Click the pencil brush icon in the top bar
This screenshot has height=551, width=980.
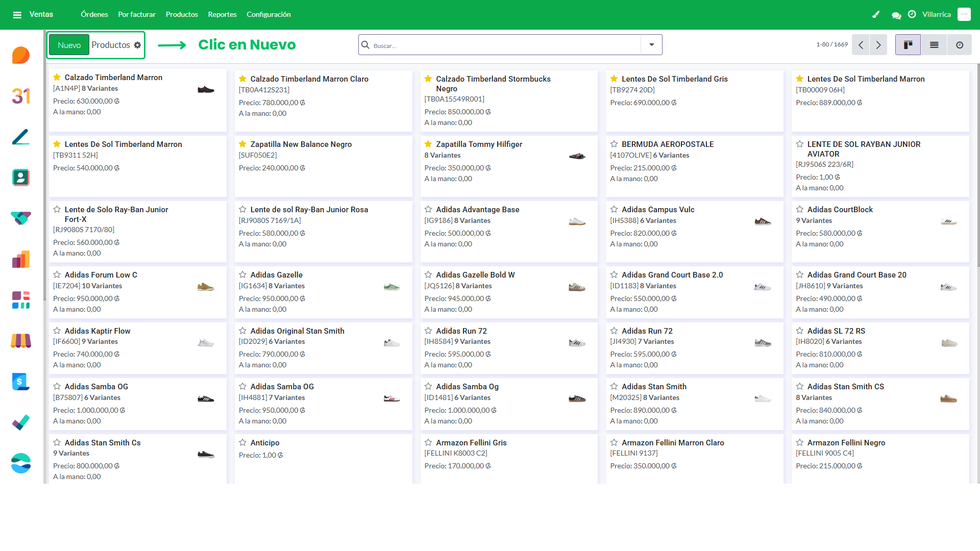[876, 15]
